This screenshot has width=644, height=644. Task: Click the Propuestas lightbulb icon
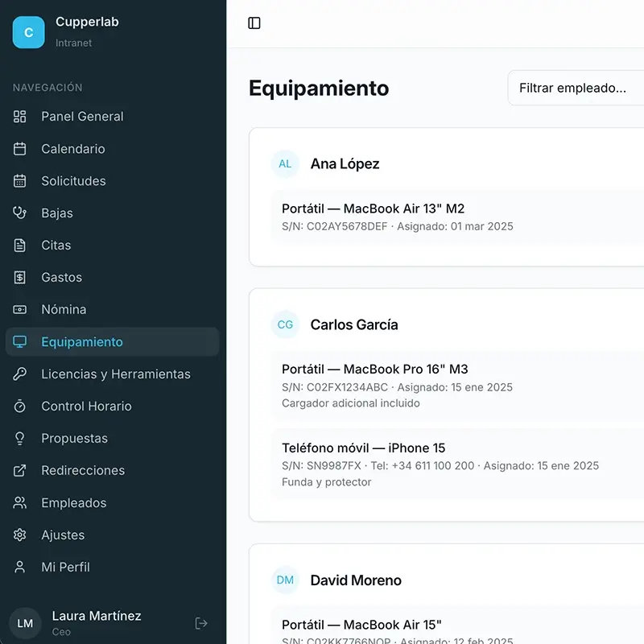pos(19,438)
